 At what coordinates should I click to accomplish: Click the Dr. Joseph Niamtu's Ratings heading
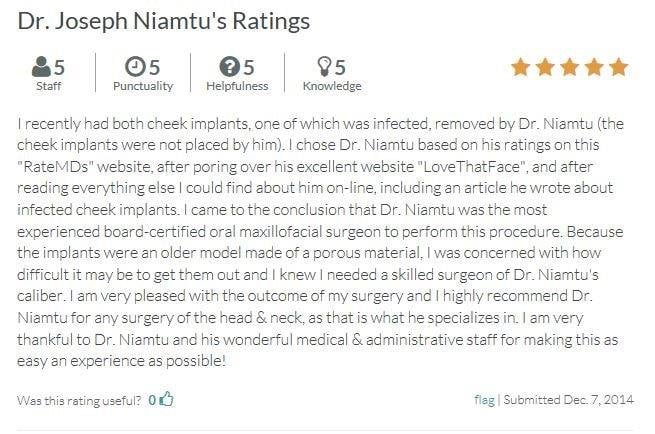[163, 21]
